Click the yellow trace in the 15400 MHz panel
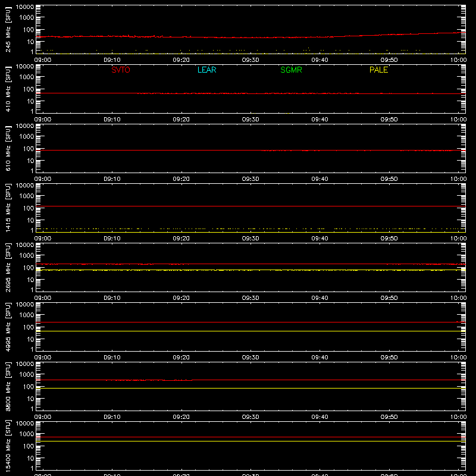The image size is (476, 476). pos(250,441)
